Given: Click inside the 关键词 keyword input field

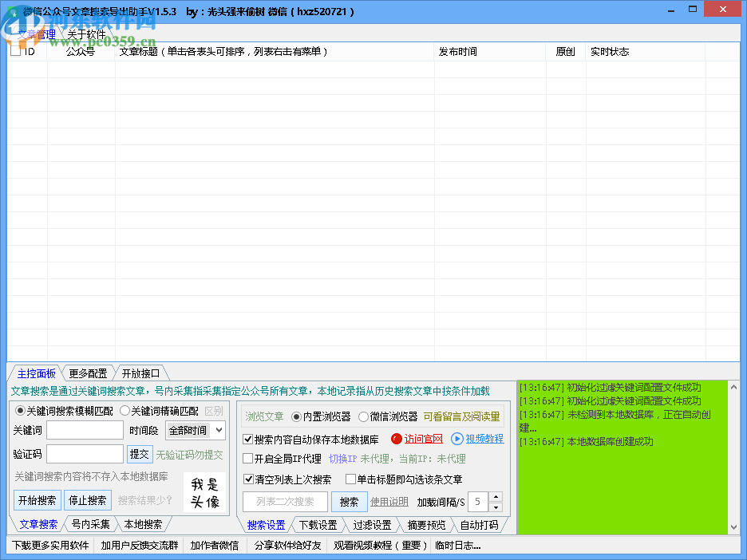Looking at the screenshot, I should (x=84, y=430).
